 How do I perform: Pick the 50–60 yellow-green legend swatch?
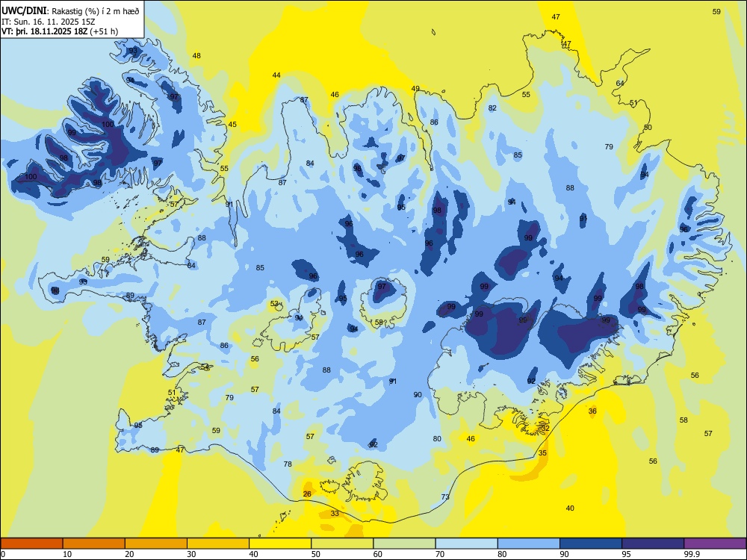click(x=342, y=544)
